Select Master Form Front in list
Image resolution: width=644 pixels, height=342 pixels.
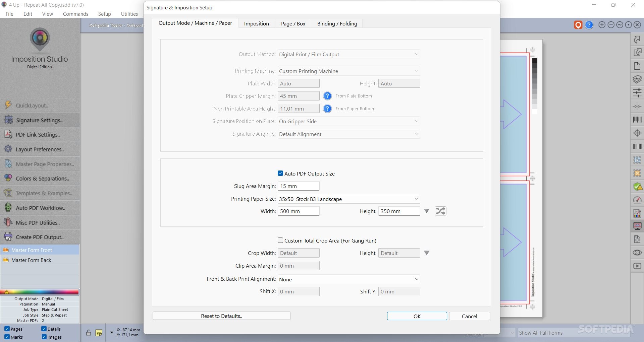(x=40, y=250)
